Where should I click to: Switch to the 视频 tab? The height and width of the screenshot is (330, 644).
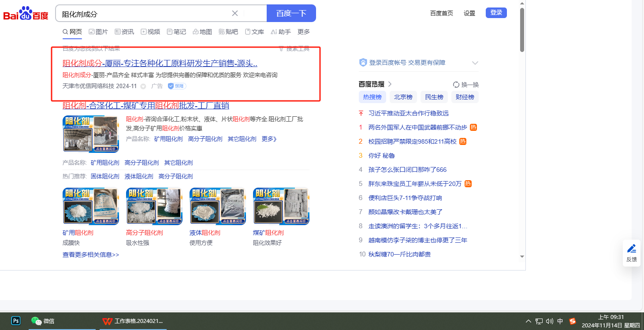click(150, 32)
